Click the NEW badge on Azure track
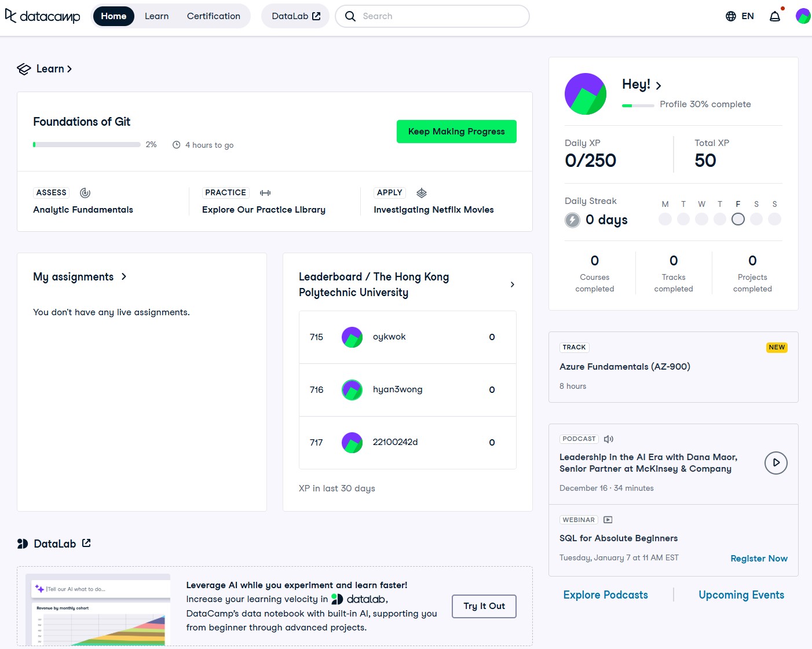 [777, 348]
